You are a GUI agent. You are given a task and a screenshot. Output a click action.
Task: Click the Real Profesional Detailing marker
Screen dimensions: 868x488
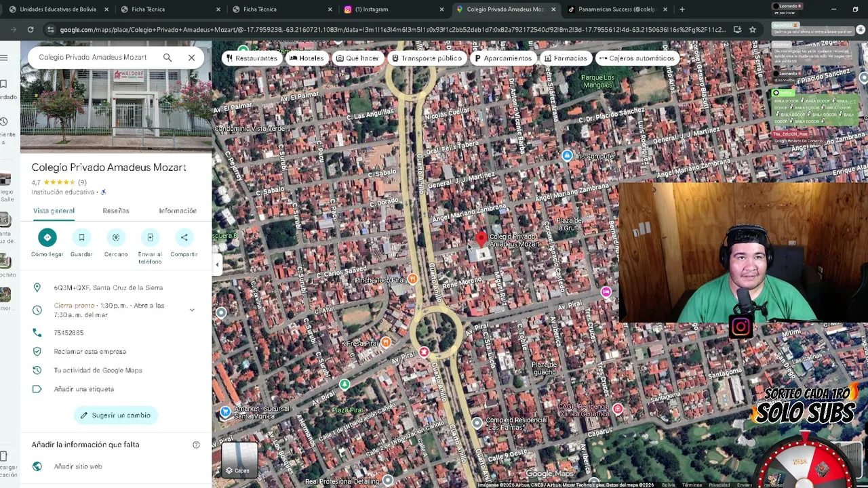point(387,481)
